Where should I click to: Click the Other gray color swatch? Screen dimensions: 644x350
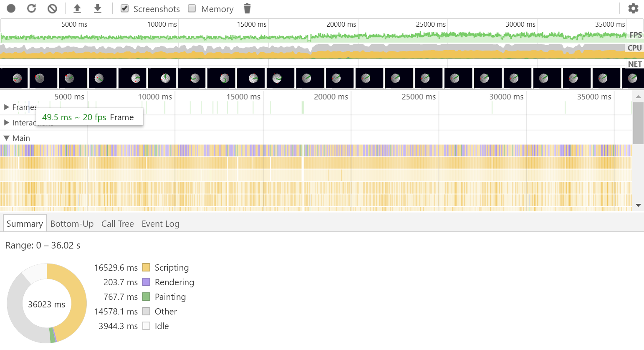coord(146,311)
